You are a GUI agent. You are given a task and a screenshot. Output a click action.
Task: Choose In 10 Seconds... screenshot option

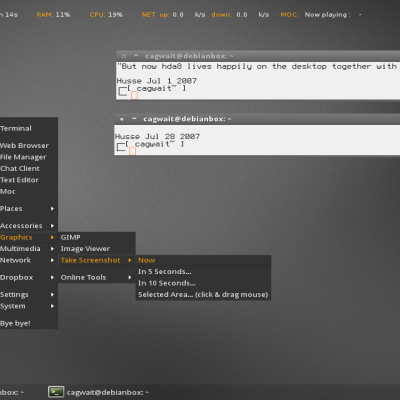[203, 283]
